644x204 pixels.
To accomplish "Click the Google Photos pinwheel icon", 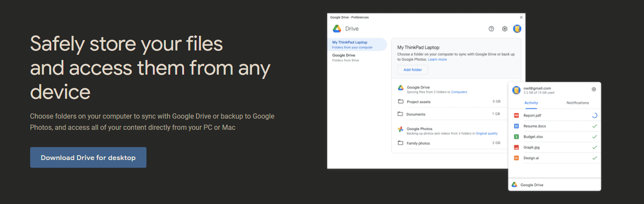I will point(400,129).
